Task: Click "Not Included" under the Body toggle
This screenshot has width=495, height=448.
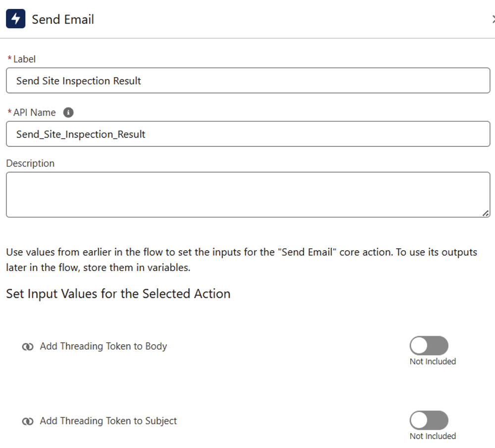Action: point(433,361)
